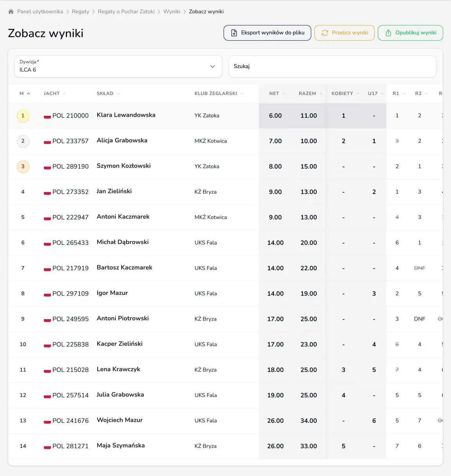Open the Dywizja ILCA 6 dropdown

(x=118, y=66)
